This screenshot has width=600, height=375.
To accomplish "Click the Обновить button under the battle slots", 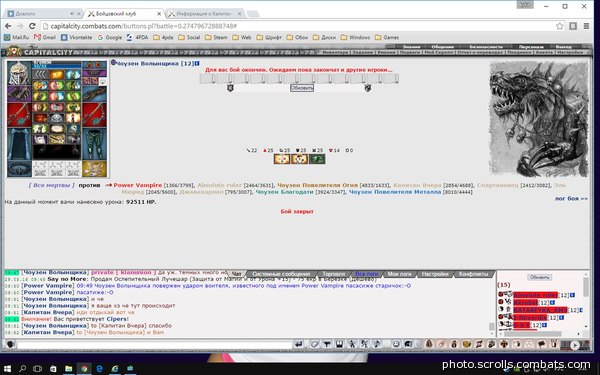I will click(x=302, y=88).
